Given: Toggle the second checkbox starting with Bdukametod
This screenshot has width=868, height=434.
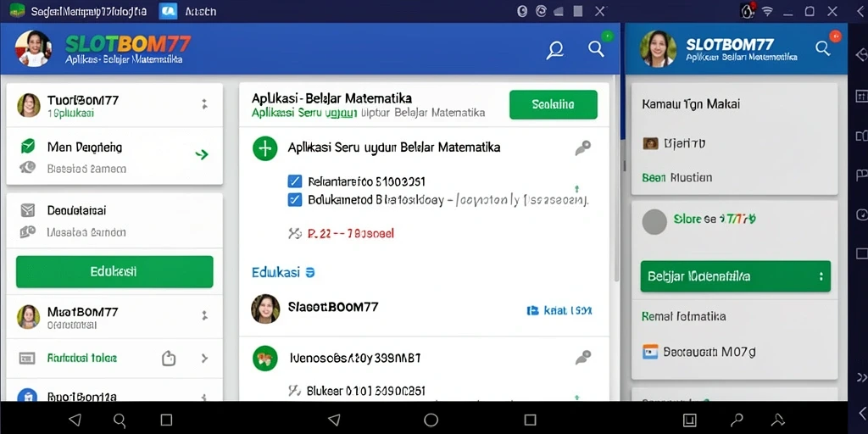Looking at the screenshot, I should coord(295,200).
